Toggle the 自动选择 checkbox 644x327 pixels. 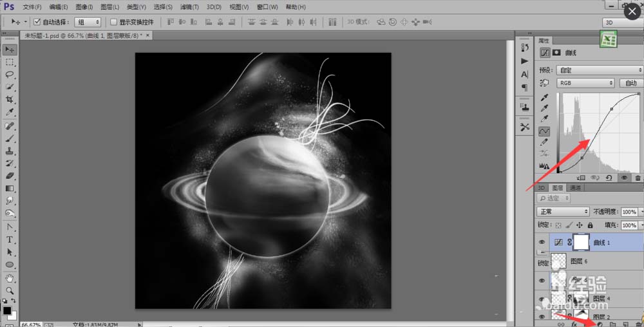[37, 22]
